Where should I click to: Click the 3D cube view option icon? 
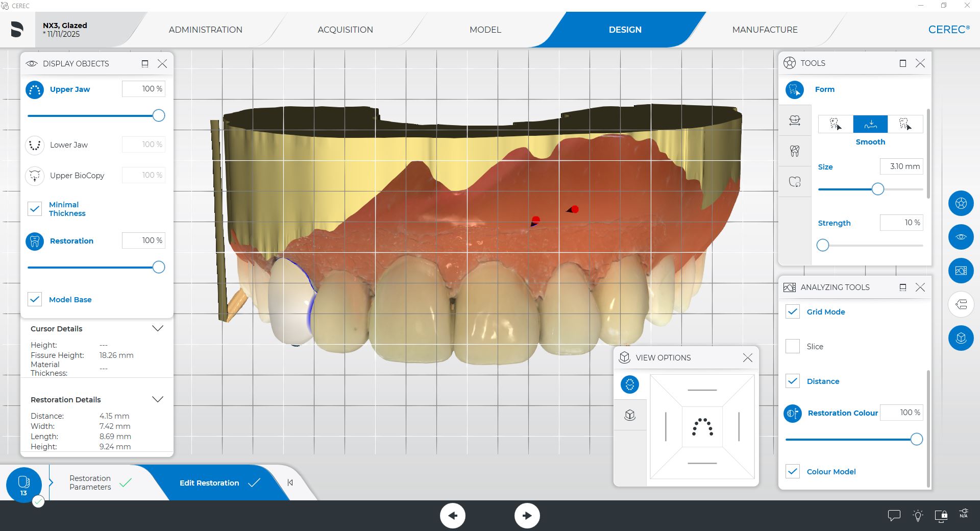click(630, 415)
